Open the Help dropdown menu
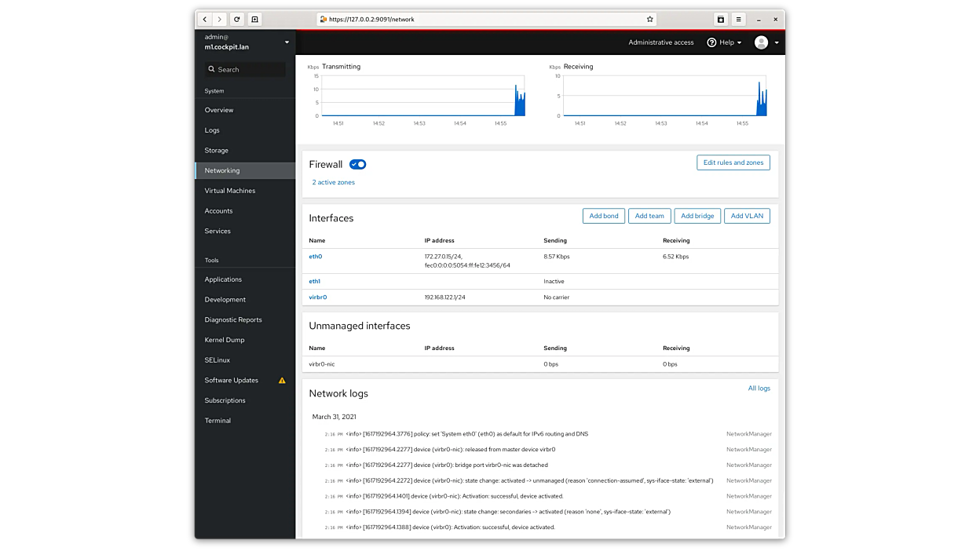Image resolution: width=980 pixels, height=551 pixels. (724, 42)
